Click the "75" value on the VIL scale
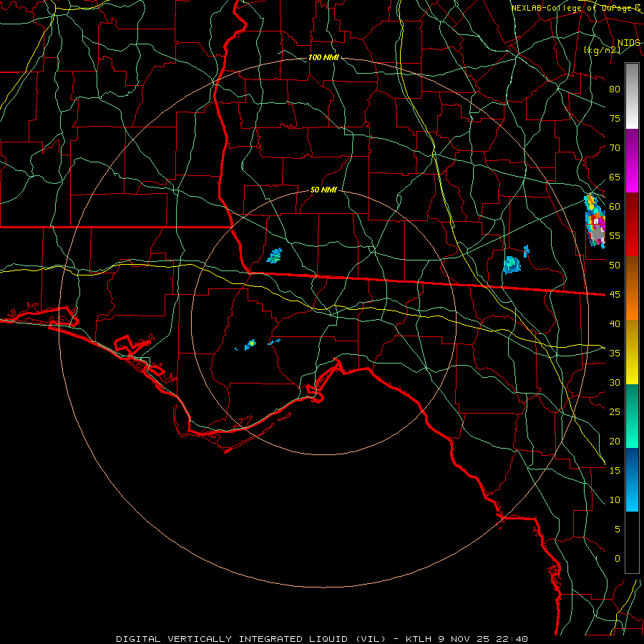 tap(615, 119)
